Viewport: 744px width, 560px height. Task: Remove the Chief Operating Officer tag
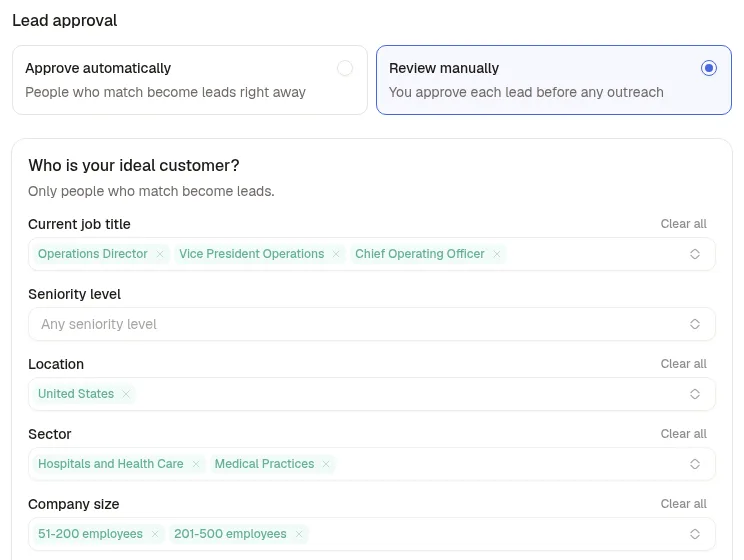(497, 254)
